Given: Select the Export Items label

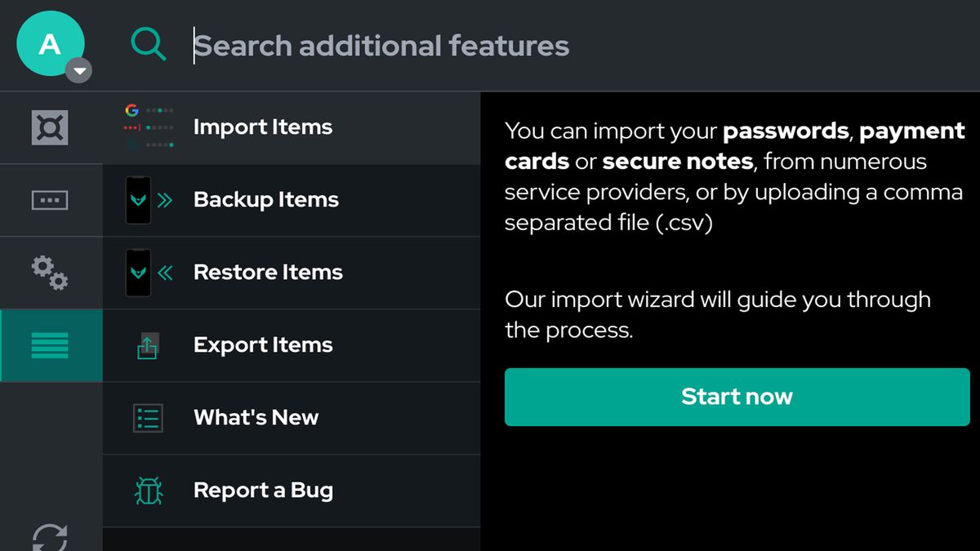Looking at the screenshot, I should [x=263, y=345].
